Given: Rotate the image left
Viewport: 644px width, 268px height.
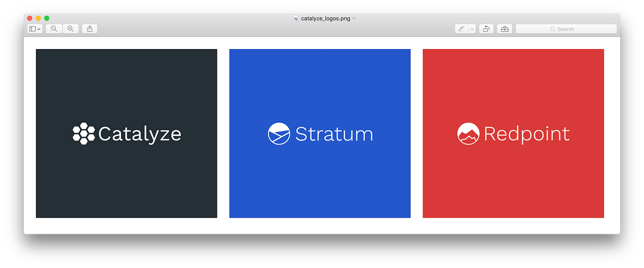Looking at the screenshot, I should (x=486, y=29).
